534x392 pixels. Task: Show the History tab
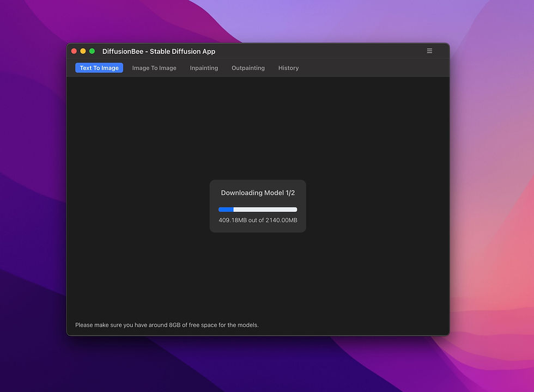[288, 68]
